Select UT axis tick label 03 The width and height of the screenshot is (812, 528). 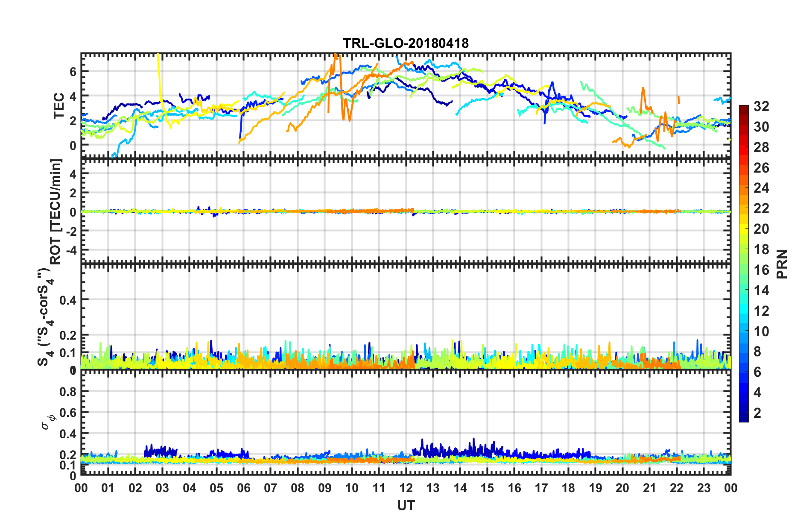click(162, 488)
